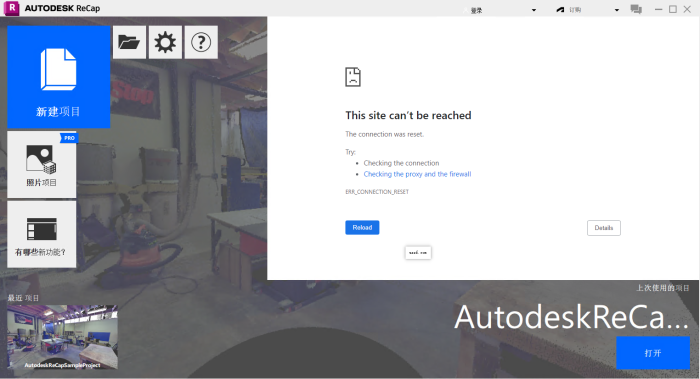Screen dimensions: 700x379
Task: Open AutodeskReCapSampleProject recent thumbnail
Action: [x=62, y=337]
